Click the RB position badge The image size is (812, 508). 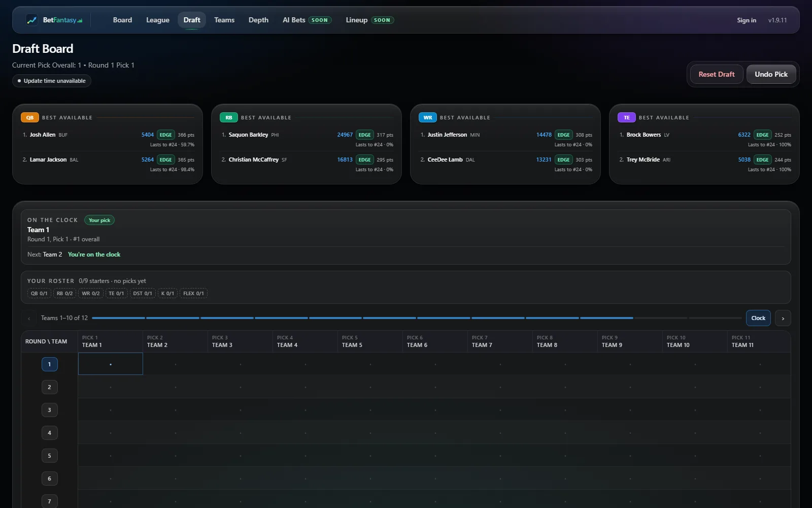pyautogui.click(x=229, y=117)
